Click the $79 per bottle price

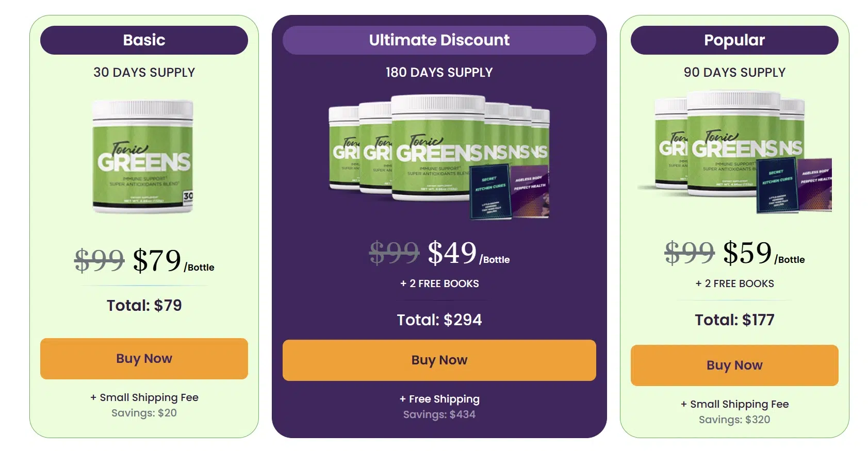click(157, 260)
